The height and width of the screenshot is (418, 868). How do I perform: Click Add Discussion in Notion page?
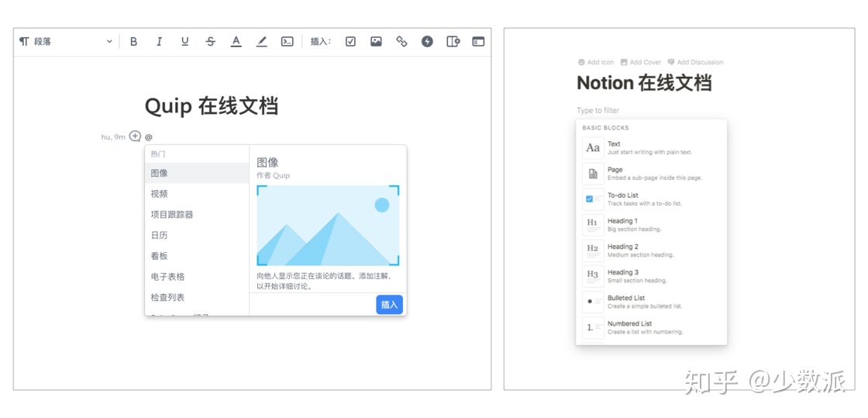(696, 62)
